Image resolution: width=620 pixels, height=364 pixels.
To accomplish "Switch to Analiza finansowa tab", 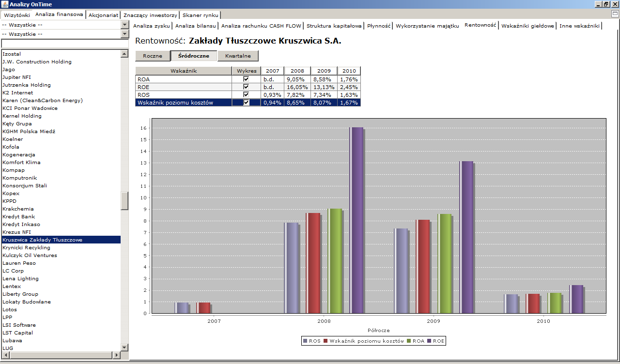I will click(x=59, y=15).
